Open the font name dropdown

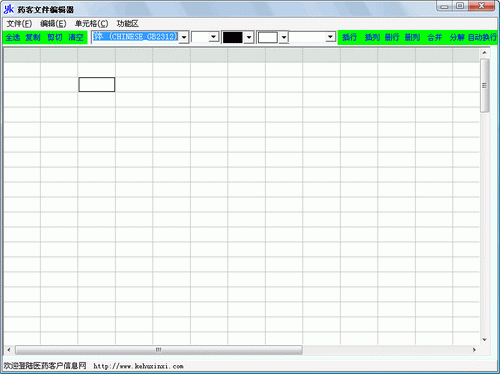coord(184,37)
